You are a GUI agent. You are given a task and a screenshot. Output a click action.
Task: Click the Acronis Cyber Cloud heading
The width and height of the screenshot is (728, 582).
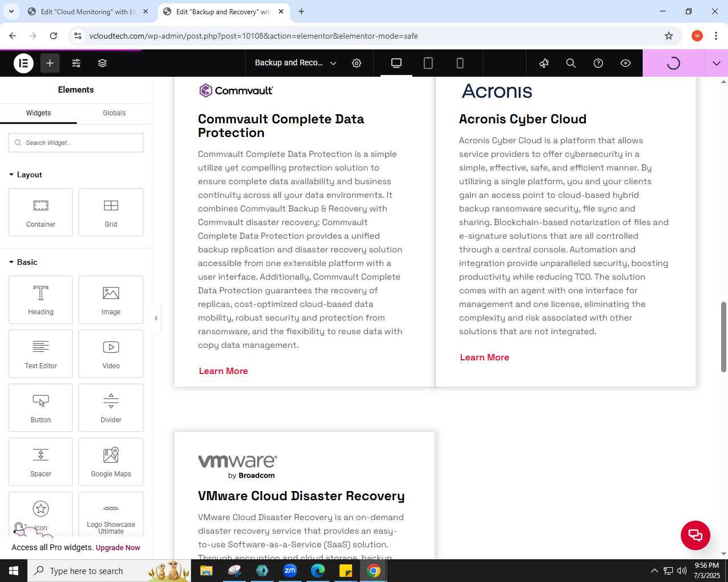(x=523, y=119)
